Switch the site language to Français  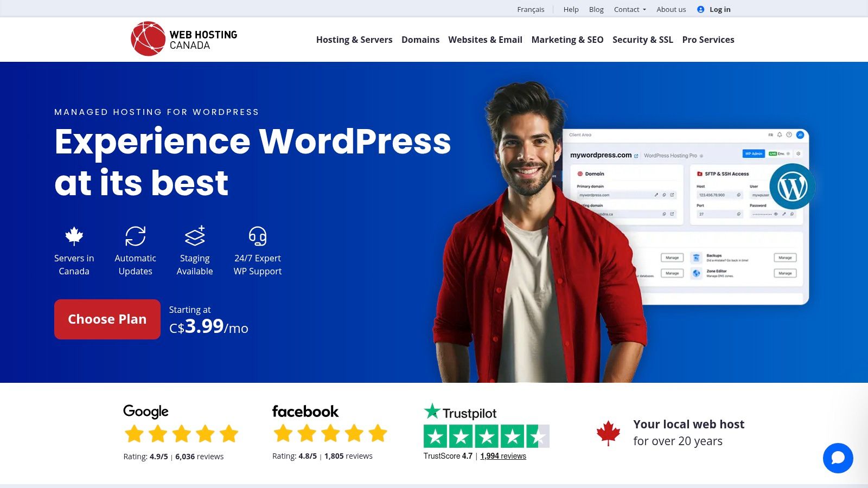coord(531,9)
